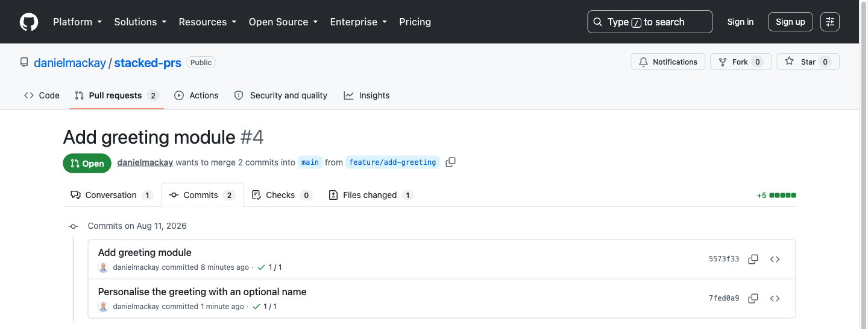This screenshot has height=329, width=868.
Task: Go to the GitHub homepage logo
Action: [29, 22]
